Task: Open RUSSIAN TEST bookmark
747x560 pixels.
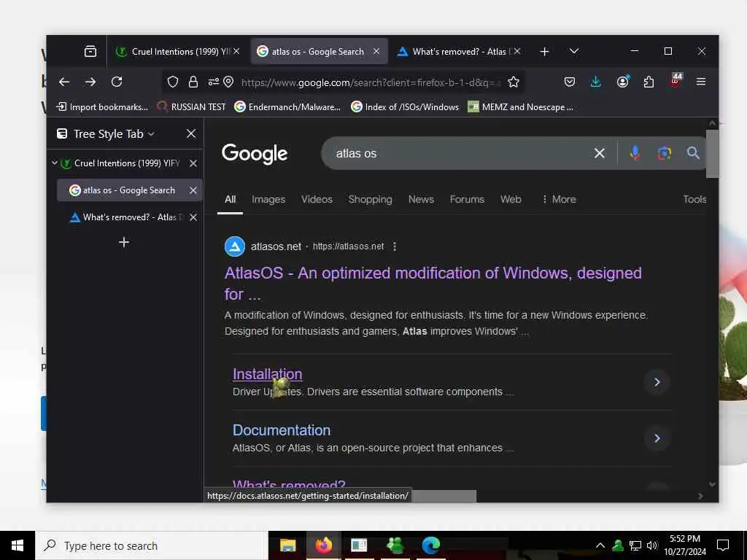Action: [x=191, y=106]
